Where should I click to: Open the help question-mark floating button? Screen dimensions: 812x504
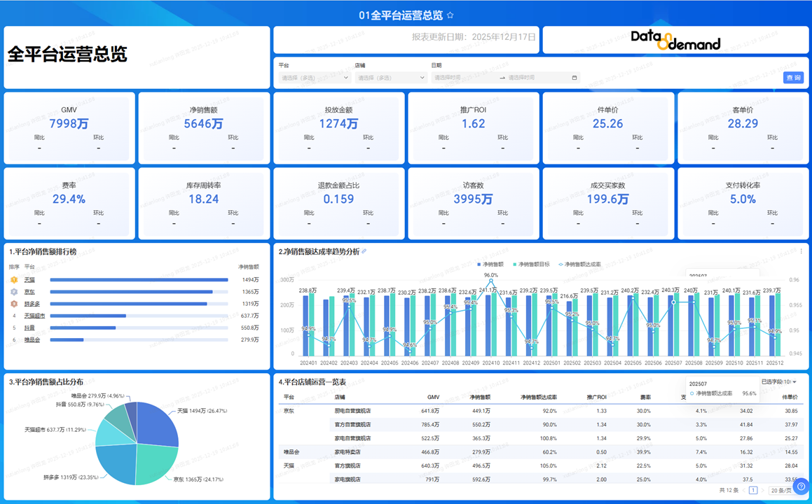coord(801,486)
